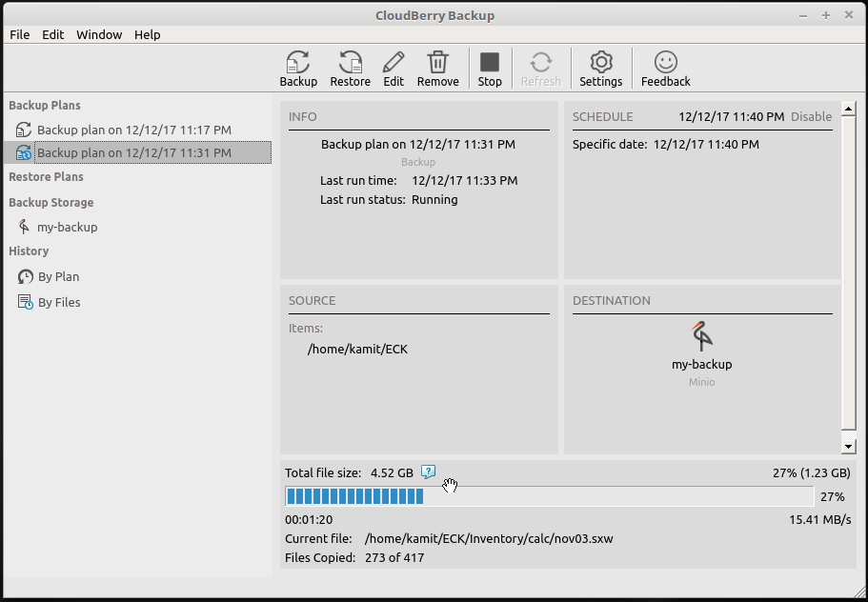Click the Minio destination icon labeled my-backup
Screen dimensions: 868x602
701,338
